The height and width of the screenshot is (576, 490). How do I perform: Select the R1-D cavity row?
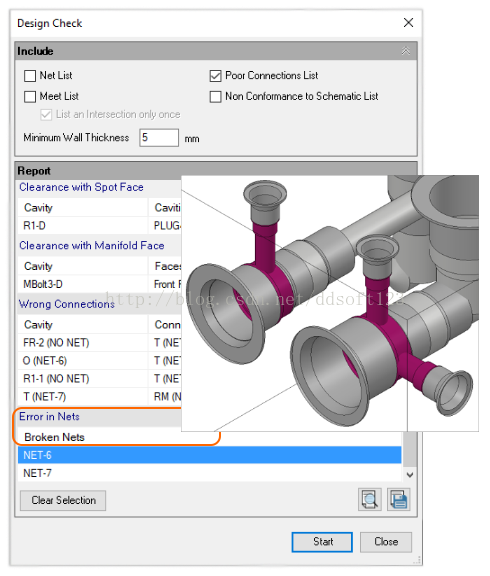click(99, 225)
